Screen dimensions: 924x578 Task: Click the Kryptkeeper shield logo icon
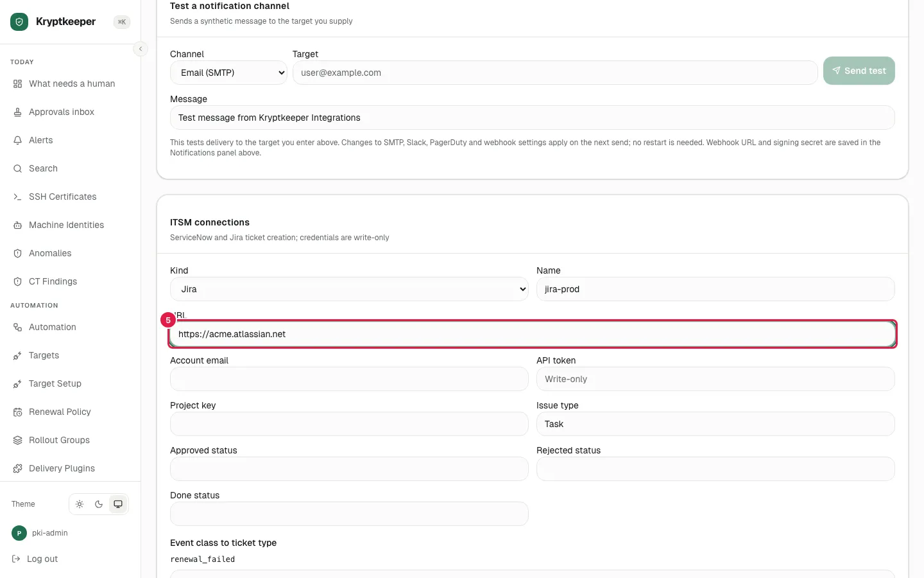[x=19, y=22]
